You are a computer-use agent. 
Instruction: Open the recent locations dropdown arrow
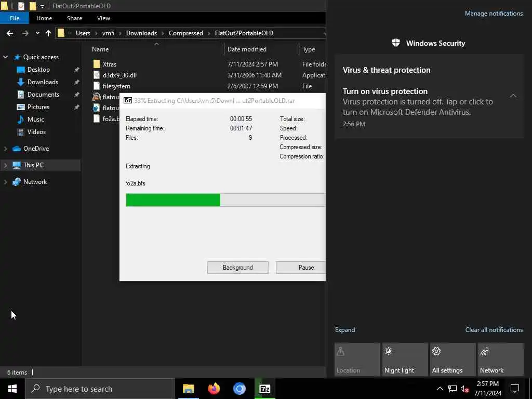pyautogui.click(x=37, y=33)
